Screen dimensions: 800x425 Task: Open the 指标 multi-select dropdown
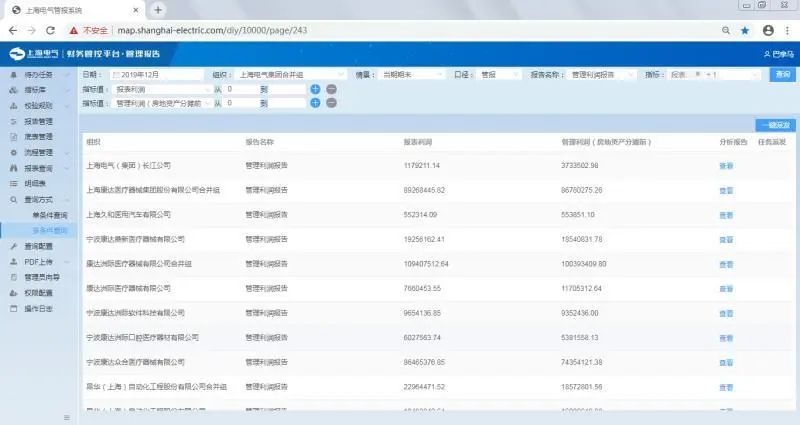(x=713, y=74)
